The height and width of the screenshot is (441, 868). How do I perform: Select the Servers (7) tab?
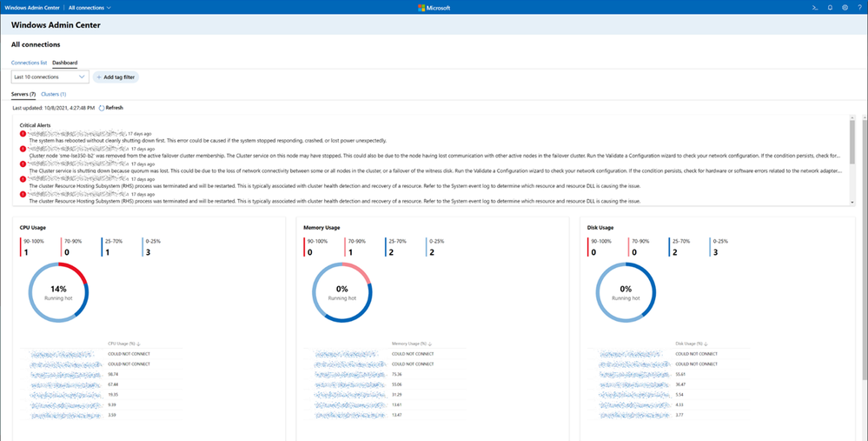coord(23,94)
